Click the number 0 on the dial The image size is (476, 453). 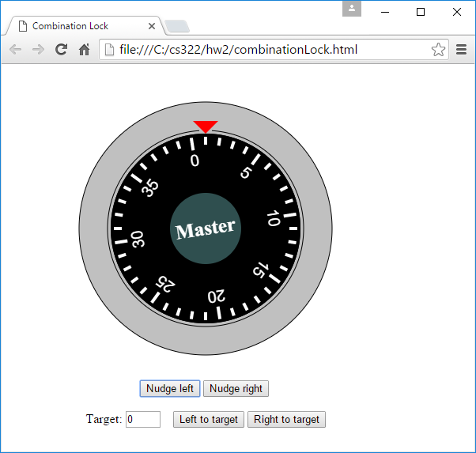[195, 160]
